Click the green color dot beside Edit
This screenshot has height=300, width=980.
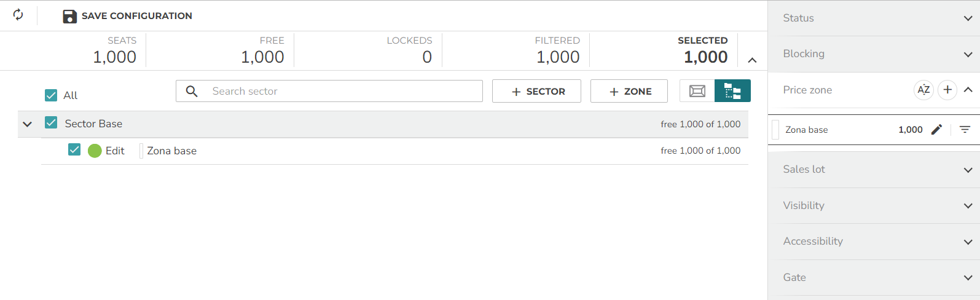[95, 151]
